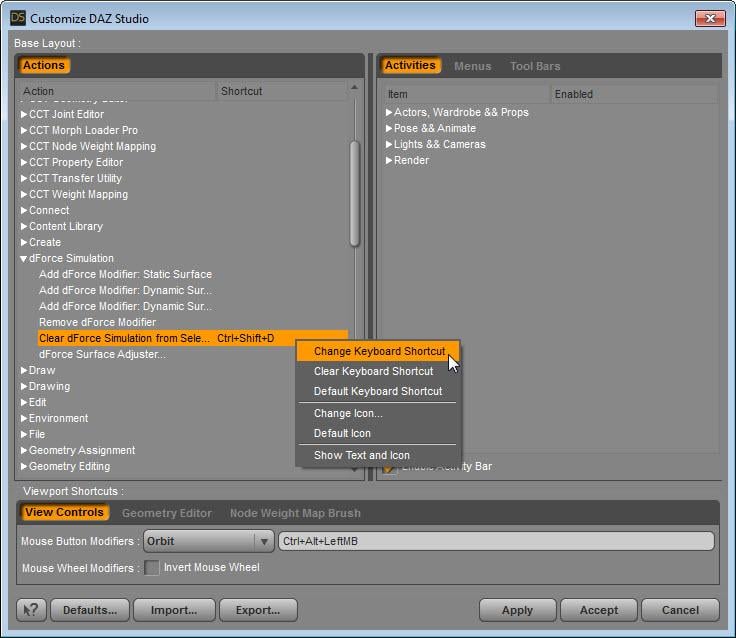Expand the Pose && Animate activity
Screen dimensions: 736x638
point(389,128)
